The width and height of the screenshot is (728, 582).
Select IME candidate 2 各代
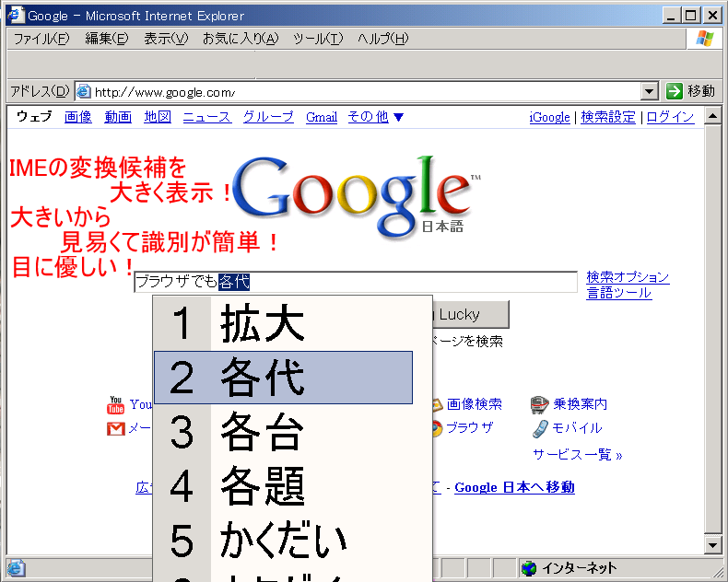283,378
